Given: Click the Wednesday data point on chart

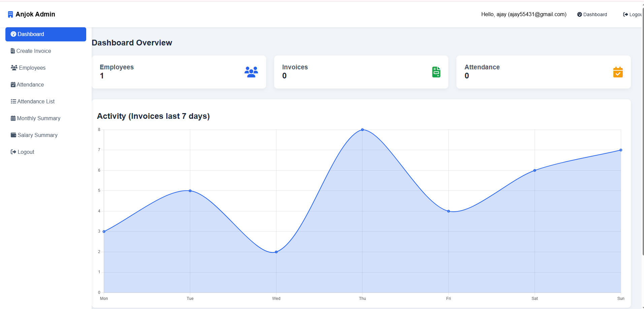Looking at the screenshot, I should [x=276, y=252].
